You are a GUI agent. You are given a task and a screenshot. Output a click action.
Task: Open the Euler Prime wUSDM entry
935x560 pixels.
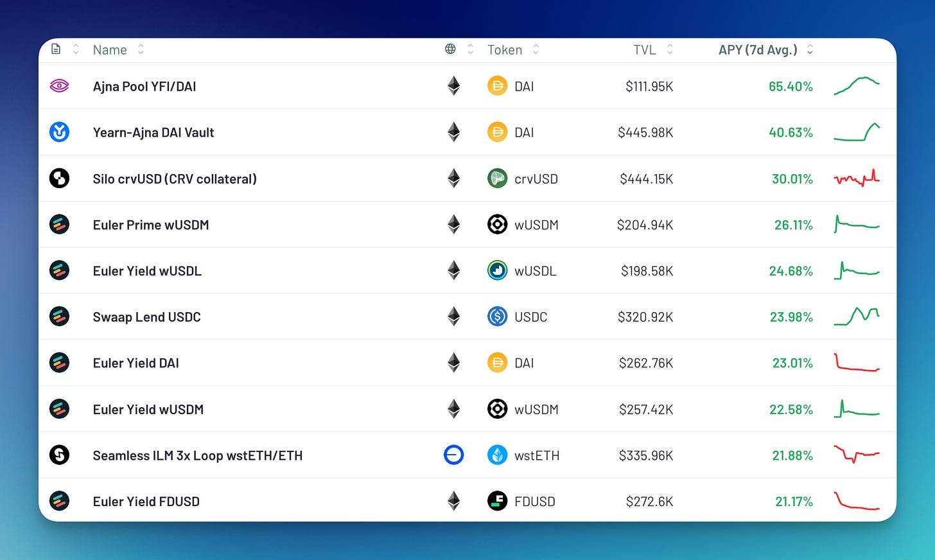click(468, 225)
